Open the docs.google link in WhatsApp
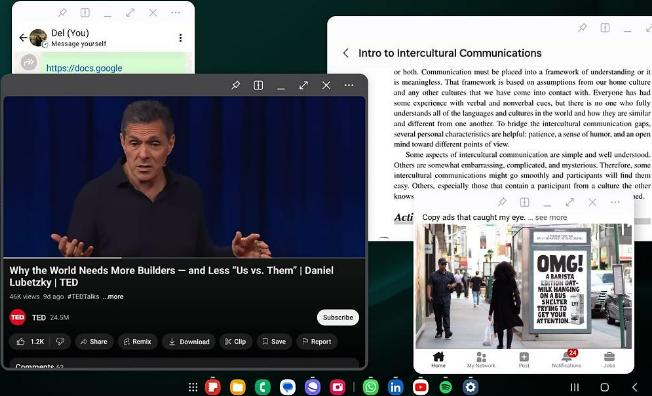The image size is (652, 396). 84,68
